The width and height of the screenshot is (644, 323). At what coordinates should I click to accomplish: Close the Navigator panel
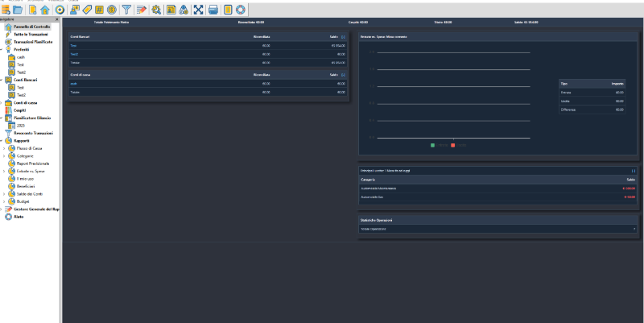57,19
